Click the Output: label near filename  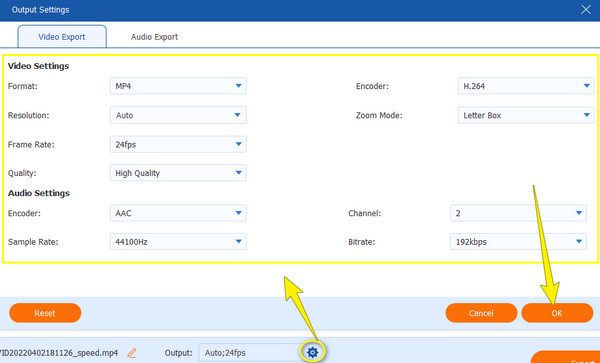[x=178, y=353]
